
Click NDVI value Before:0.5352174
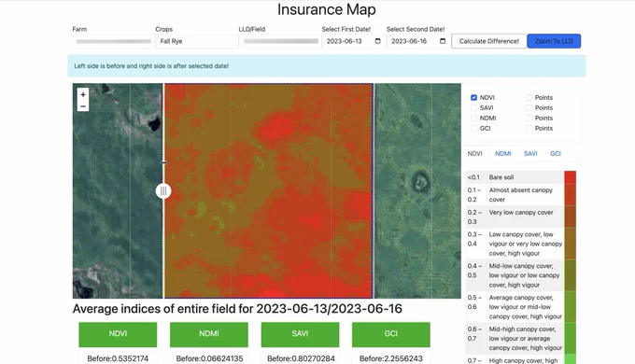click(x=118, y=358)
